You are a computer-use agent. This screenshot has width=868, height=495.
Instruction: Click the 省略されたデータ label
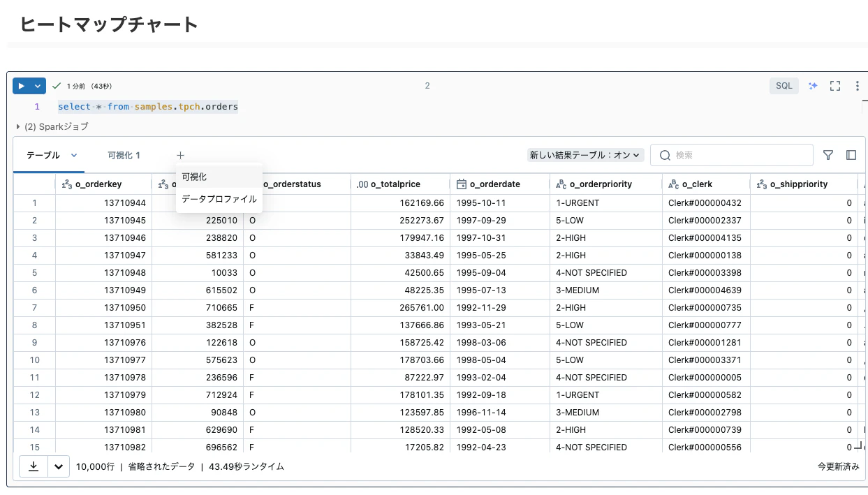point(161,466)
